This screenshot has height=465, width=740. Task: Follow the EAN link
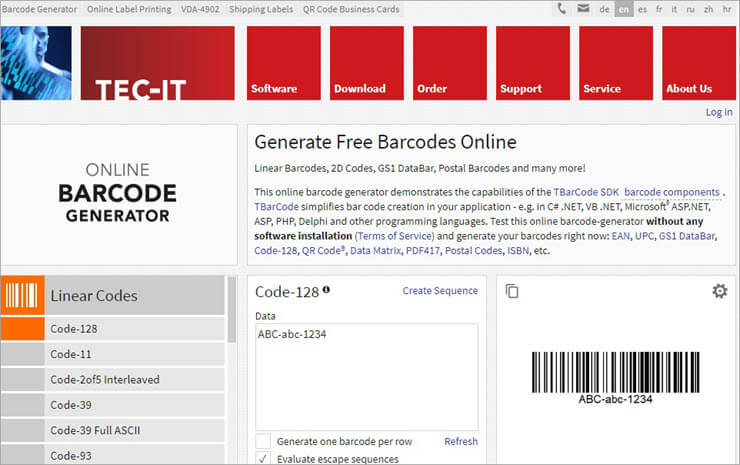pos(621,236)
